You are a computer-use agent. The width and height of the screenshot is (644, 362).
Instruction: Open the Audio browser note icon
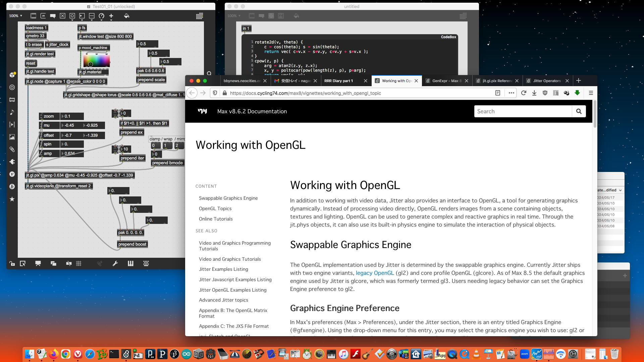click(12, 112)
